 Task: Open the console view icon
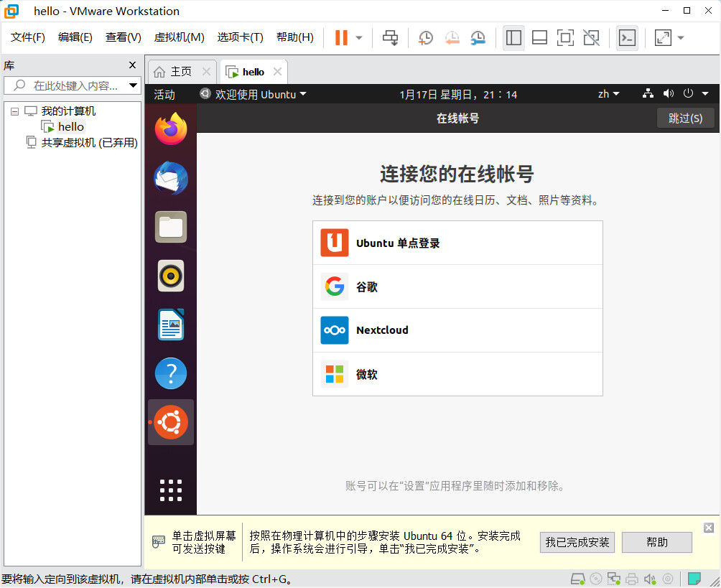click(x=627, y=38)
